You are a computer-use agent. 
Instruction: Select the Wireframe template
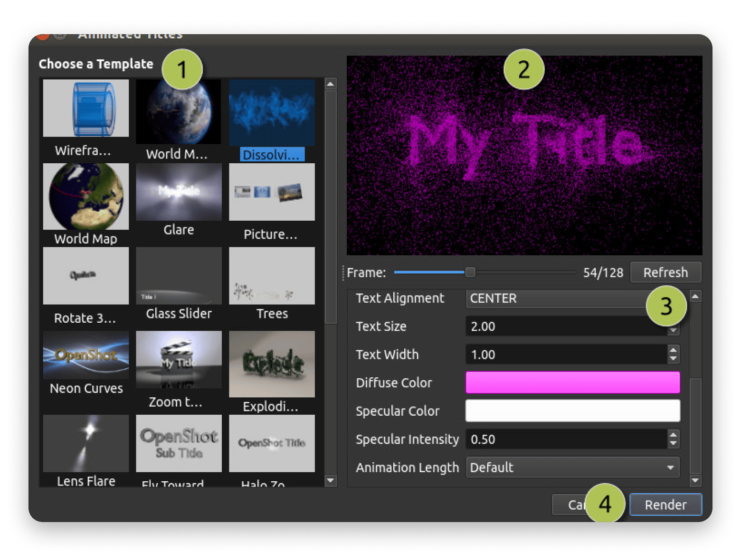click(85, 108)
